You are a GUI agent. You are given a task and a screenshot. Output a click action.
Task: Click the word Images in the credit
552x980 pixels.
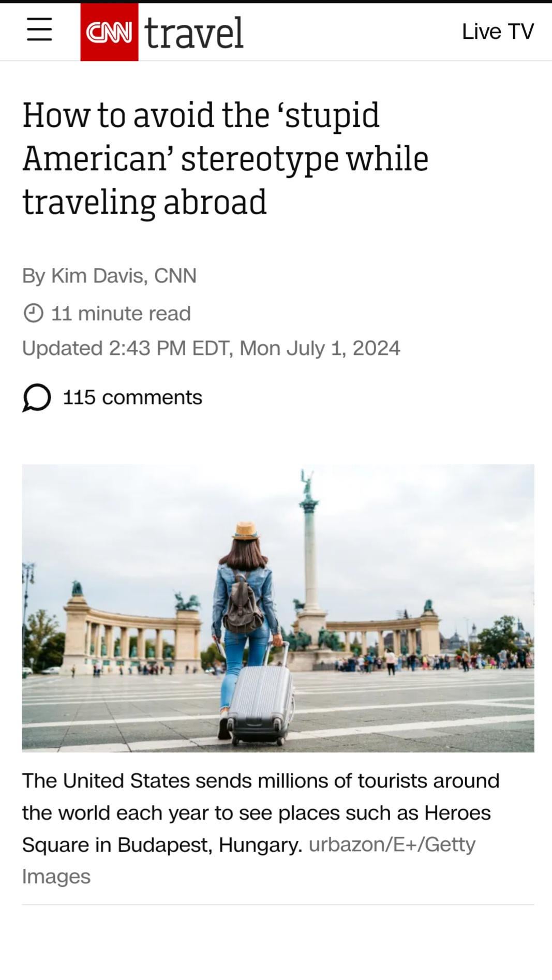[x=56, y=877]
